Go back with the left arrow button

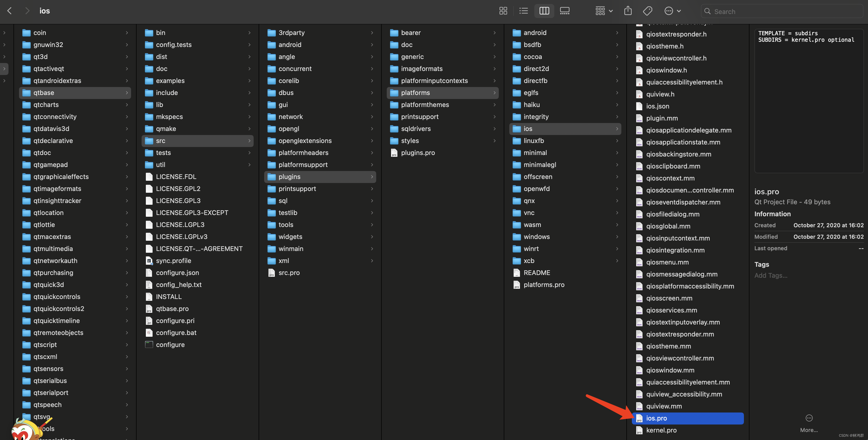click(10, 11)
